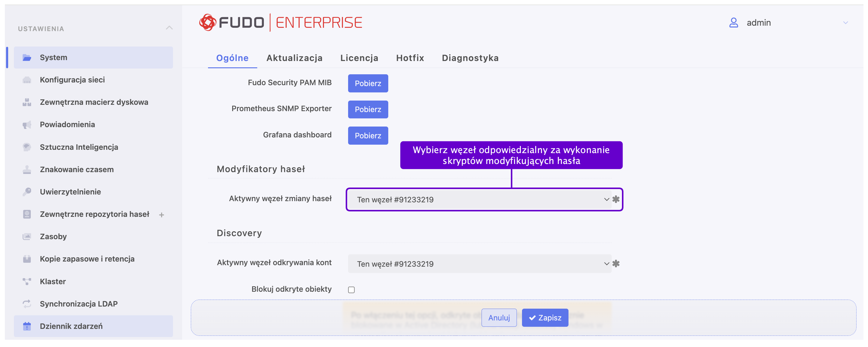Click the Modyfikatory haseł section heading
The image size is (868, 347).
coord(261,169)
